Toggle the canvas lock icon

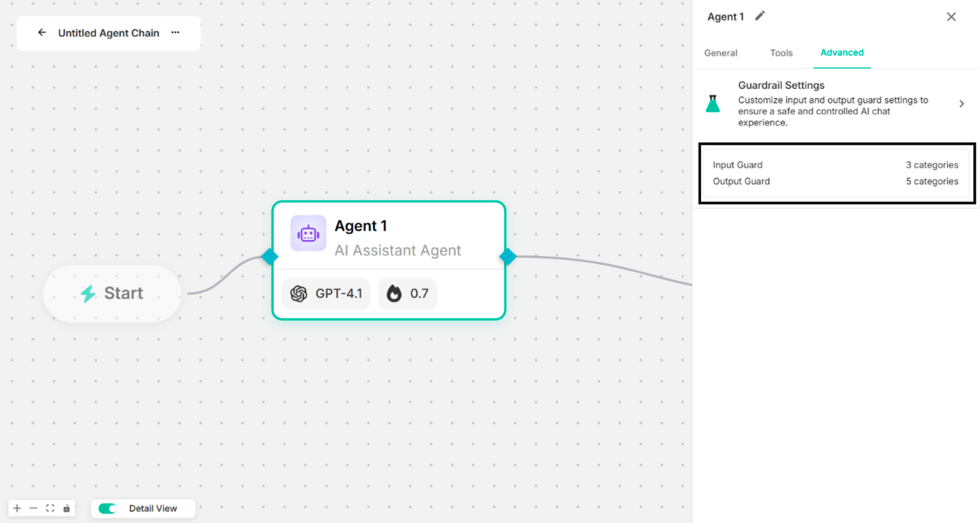(67, 508)
